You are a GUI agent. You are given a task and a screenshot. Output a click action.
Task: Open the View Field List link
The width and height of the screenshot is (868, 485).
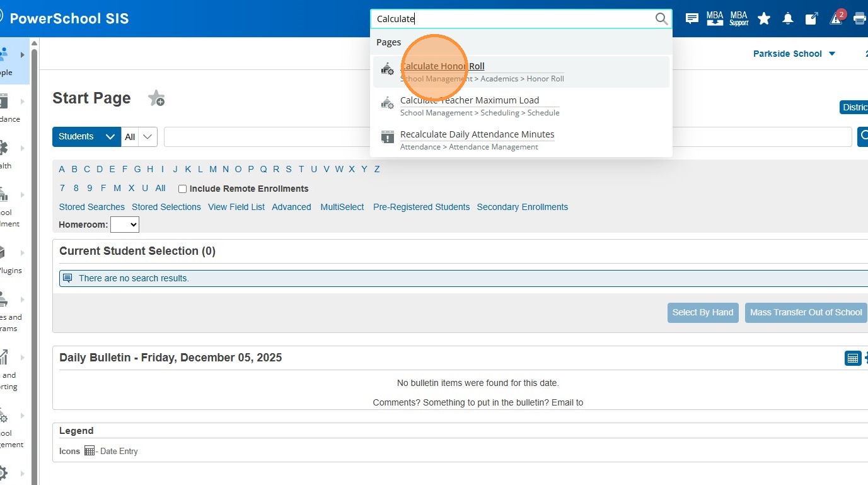[236, 207]
